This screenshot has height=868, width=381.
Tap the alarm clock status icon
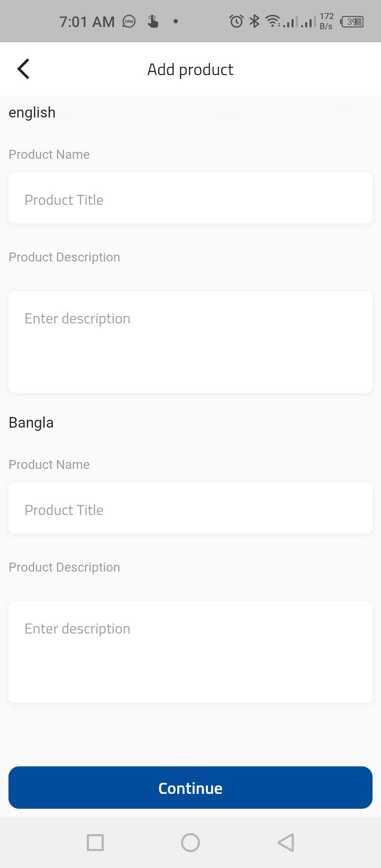[x=236, y=21]
